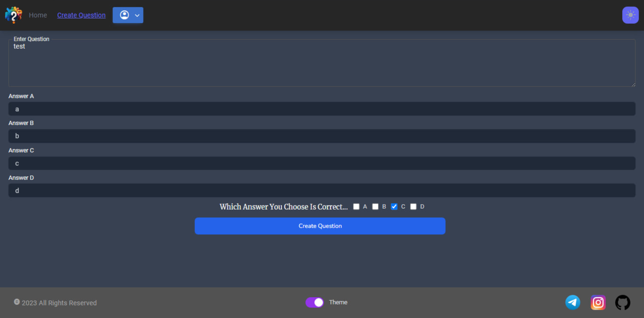Check answer D as correct
The width and height of the screenshot is (644, 318).
click(x=413, y=207)
